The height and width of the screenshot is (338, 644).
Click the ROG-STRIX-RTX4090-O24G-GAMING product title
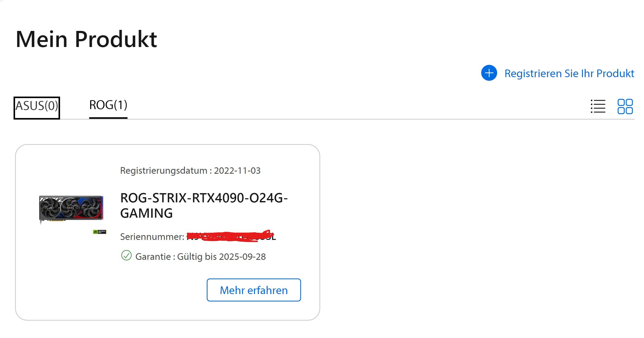pos(204,205)
